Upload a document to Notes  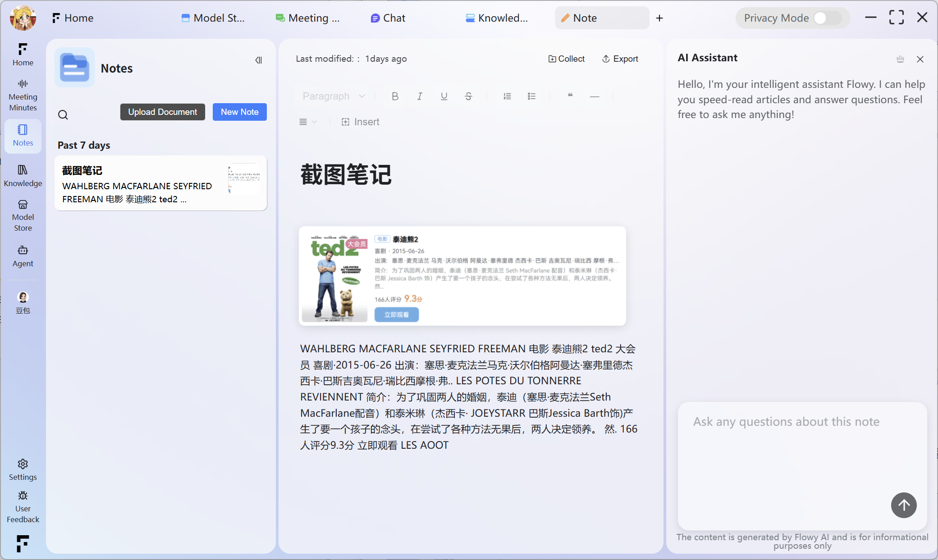162,112
